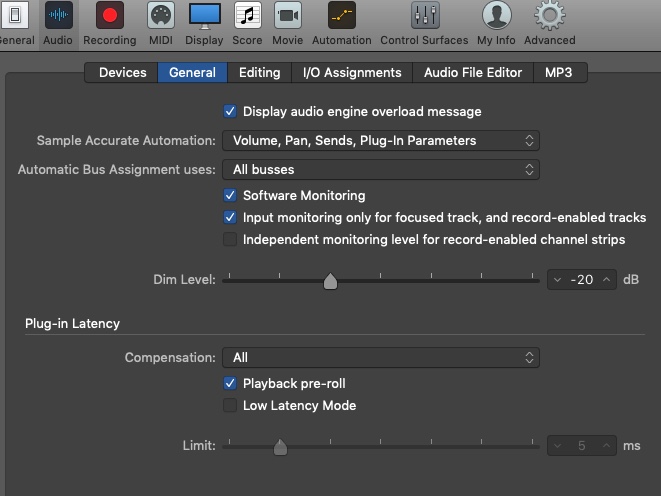The image size is (661, 496).
Task: Click the Automatic Bus Assignment uses label
Action: click(x=116, y=170)
